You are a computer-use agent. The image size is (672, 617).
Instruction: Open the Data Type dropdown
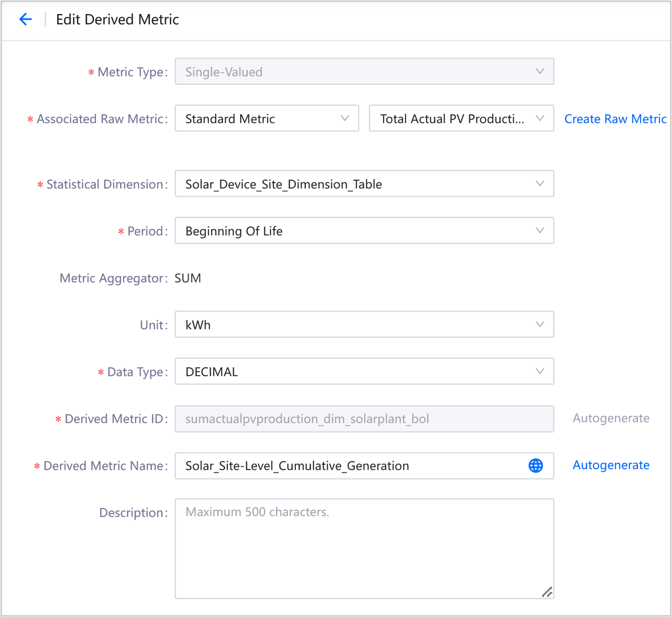pyautogui.click(x=364, y=371)
